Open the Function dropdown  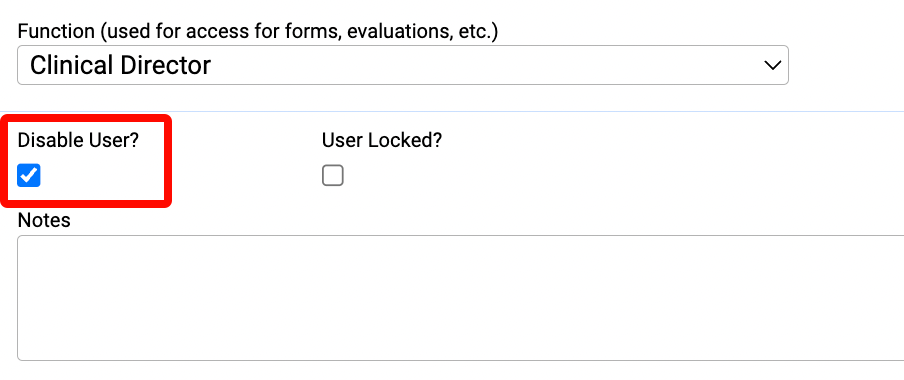403,65
